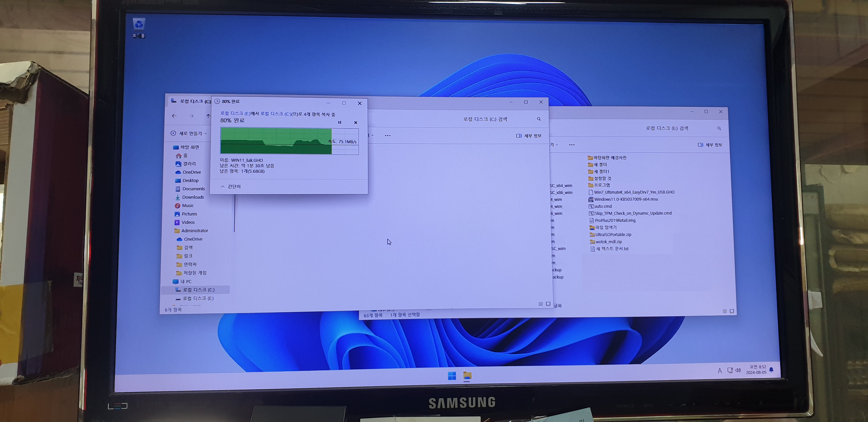This screenshot has width=868, height=422.
Task: Open Windows Start button in taskbar
Action: tap(452, 375)
